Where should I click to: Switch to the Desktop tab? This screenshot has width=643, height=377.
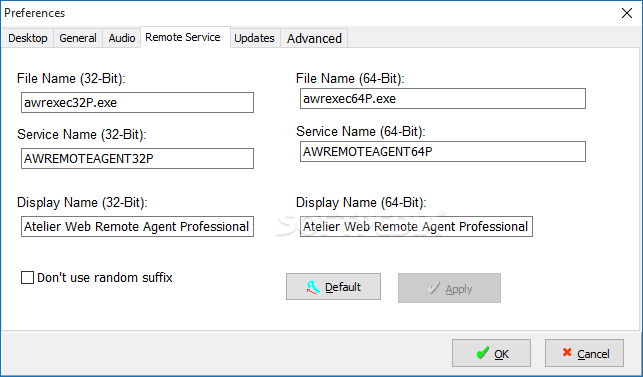point(27,38)
